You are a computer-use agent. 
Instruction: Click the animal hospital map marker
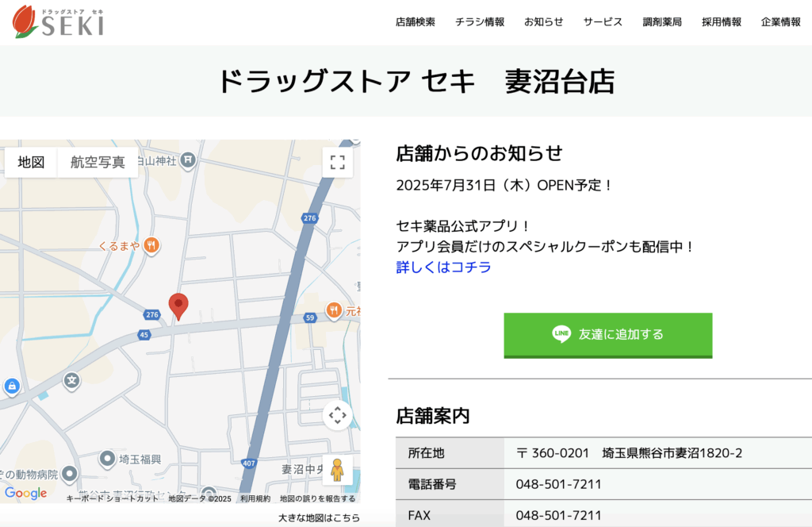[x=70, y=474]
